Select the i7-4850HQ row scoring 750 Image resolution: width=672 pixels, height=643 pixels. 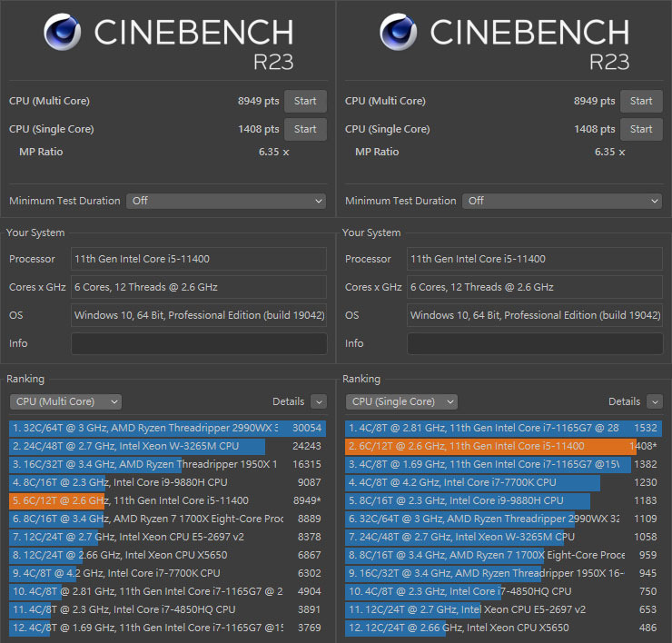point(504,591)
